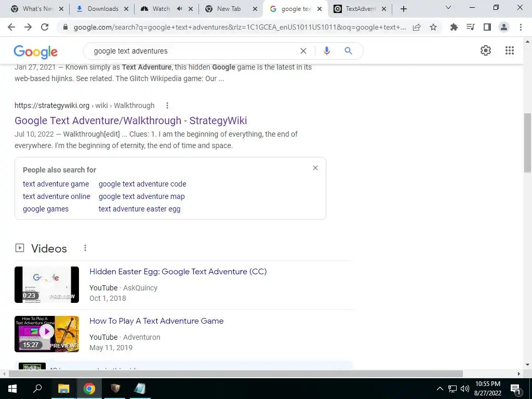Image resolution: width=532 pixels, height=399 pixels.
Task: Click the Google search input field
Action: (x=193, y=51)
